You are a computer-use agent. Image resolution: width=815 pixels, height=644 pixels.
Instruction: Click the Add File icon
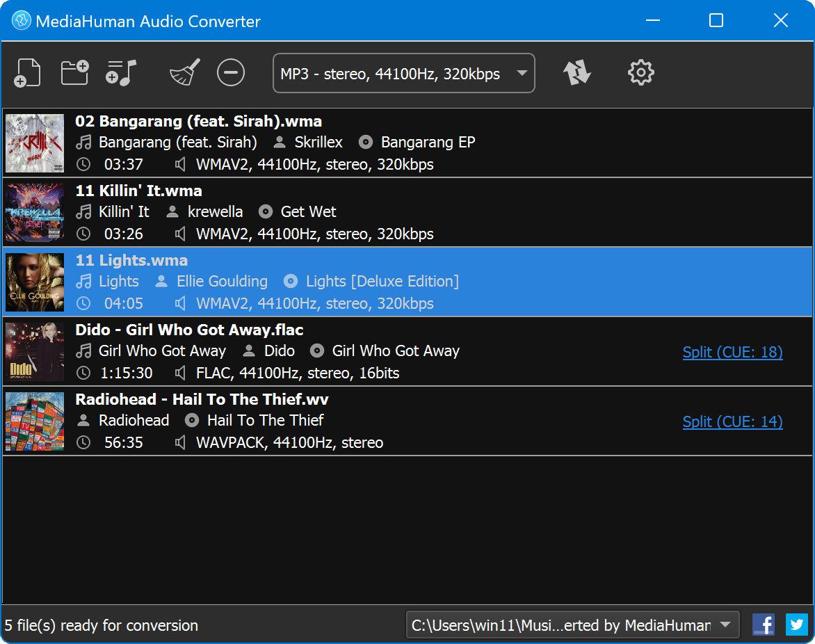point(27,72)
